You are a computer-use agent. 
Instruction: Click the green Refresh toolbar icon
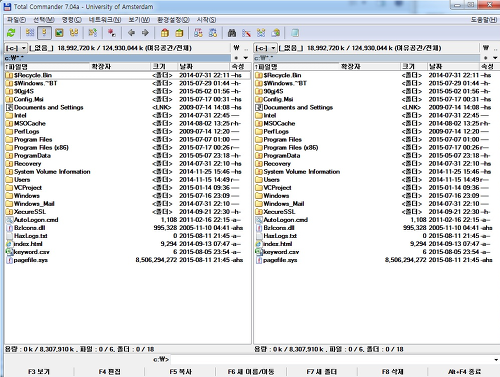[x=11, y=33]
